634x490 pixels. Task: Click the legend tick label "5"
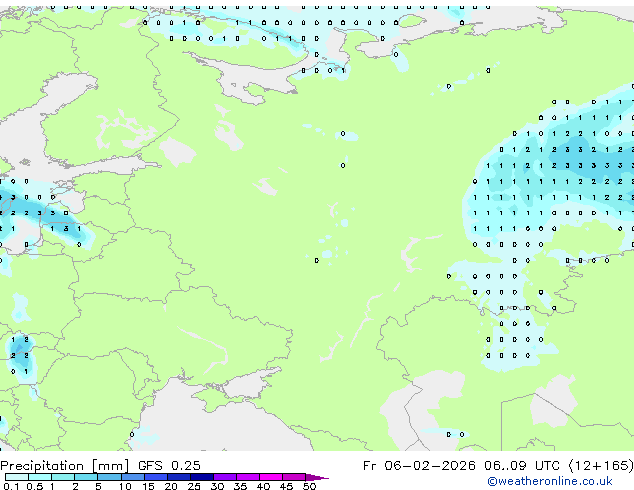pos(98,486)
